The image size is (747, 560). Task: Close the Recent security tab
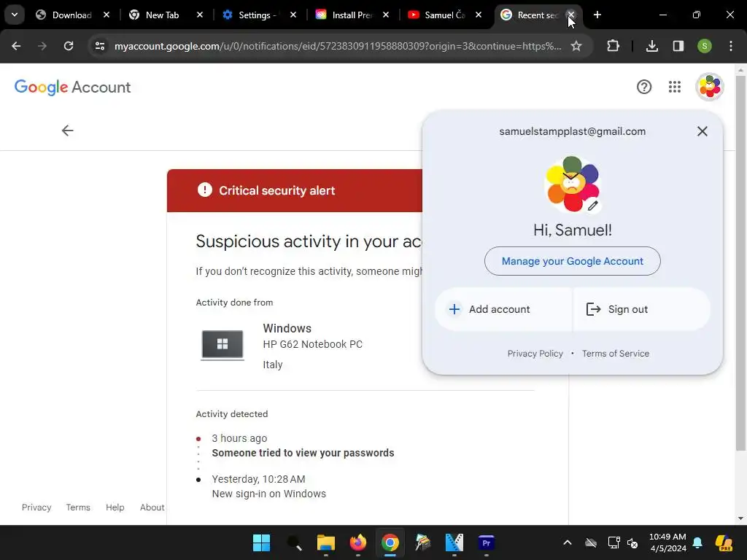pyautogui.click(x=570, y=15)
